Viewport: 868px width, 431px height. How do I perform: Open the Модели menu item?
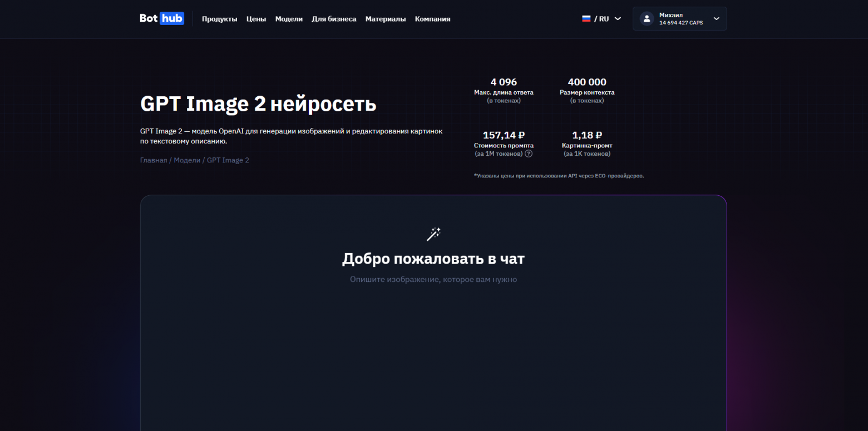pos(289,19)
